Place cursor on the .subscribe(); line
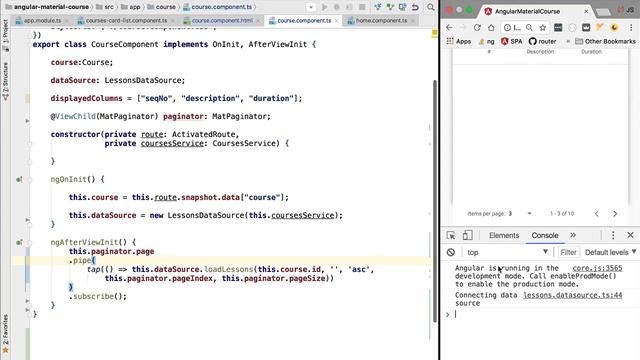 (x=98, y=296)
